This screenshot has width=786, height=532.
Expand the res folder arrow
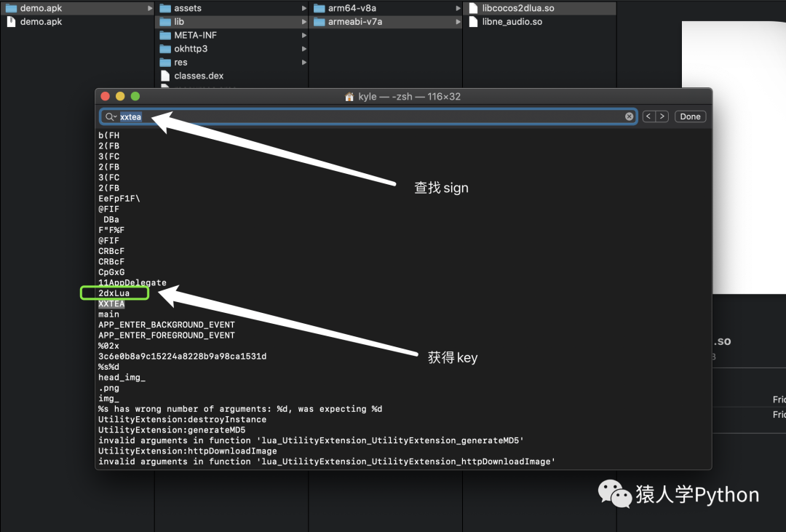[x=303, y=62]
